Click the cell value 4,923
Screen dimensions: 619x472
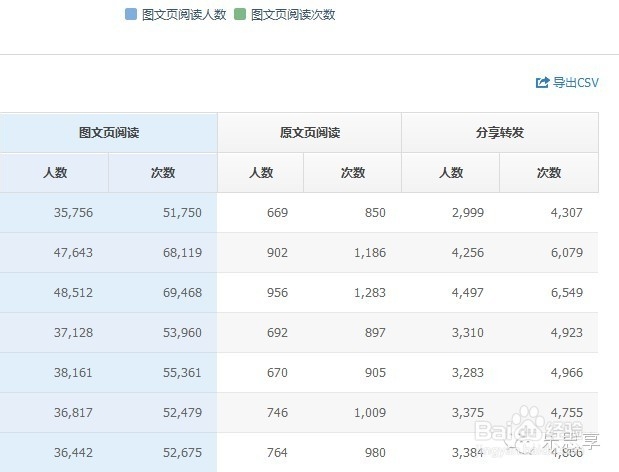click(x=566, y=333)
